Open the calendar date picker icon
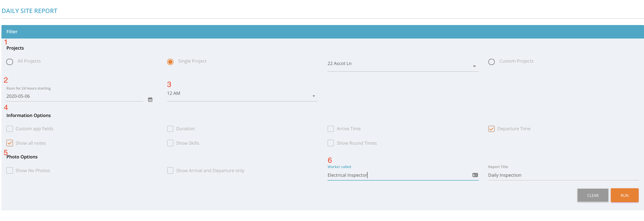The width and height of the screenshot is (644, 221). [150, 99]
